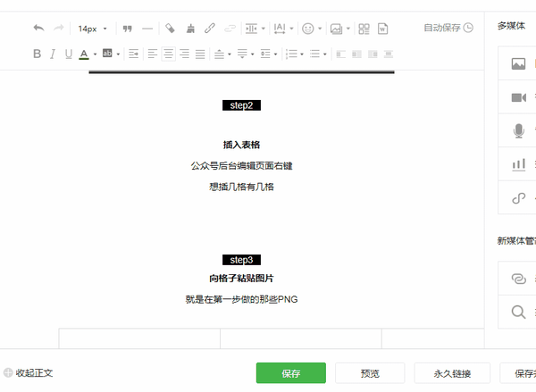Expand the emoji dropdown arrow
Viewport: 536px width, 392px height.
320,29
